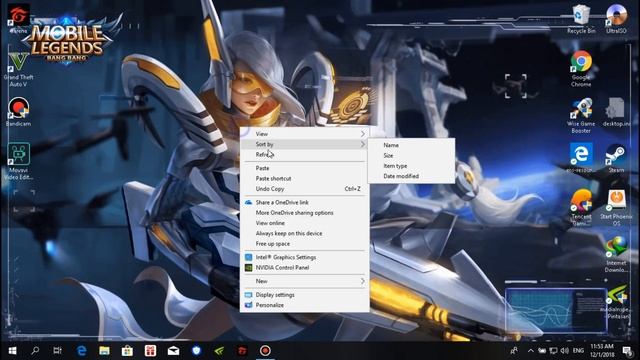Screen dimensions: 640x360
Task: Select the Steam desktop shortcut
Action: (x=616, y=158)
